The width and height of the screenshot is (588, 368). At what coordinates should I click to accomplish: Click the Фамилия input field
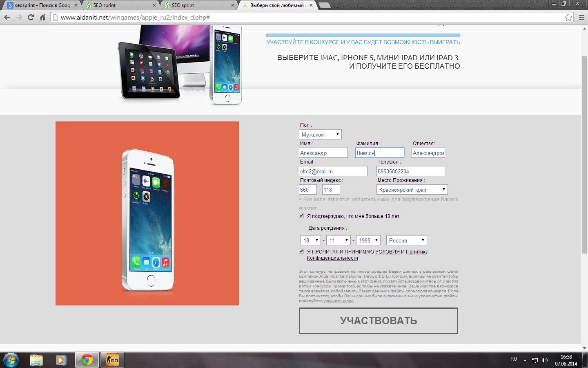(x=380, y=153)
